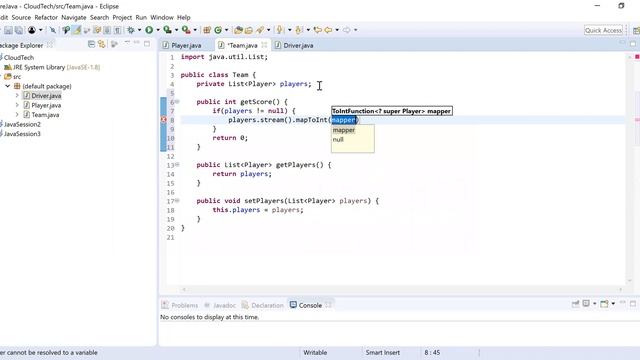Click the error marker on line 8
The height and width of the screenshot is (360, 640).
pyautogui.click(x=163, y=120)
